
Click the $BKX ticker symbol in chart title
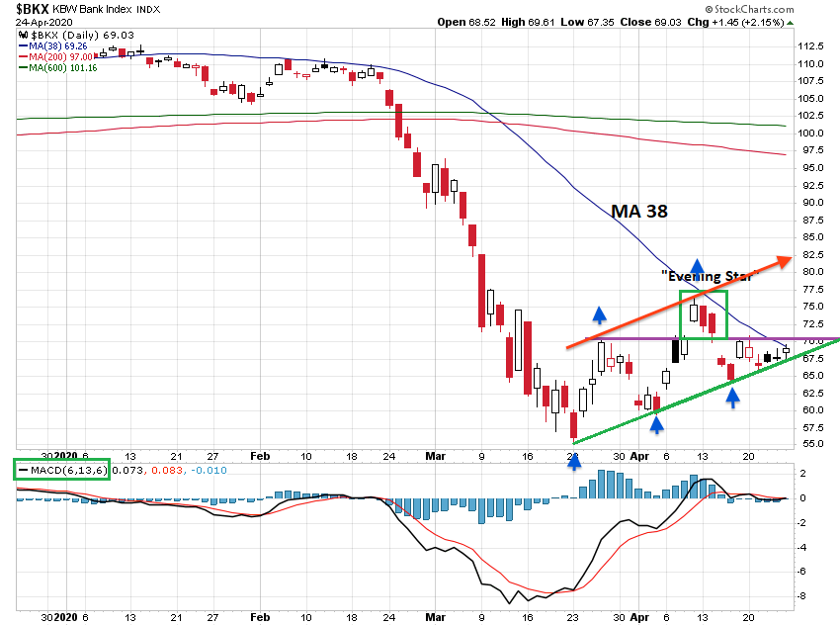33,9
